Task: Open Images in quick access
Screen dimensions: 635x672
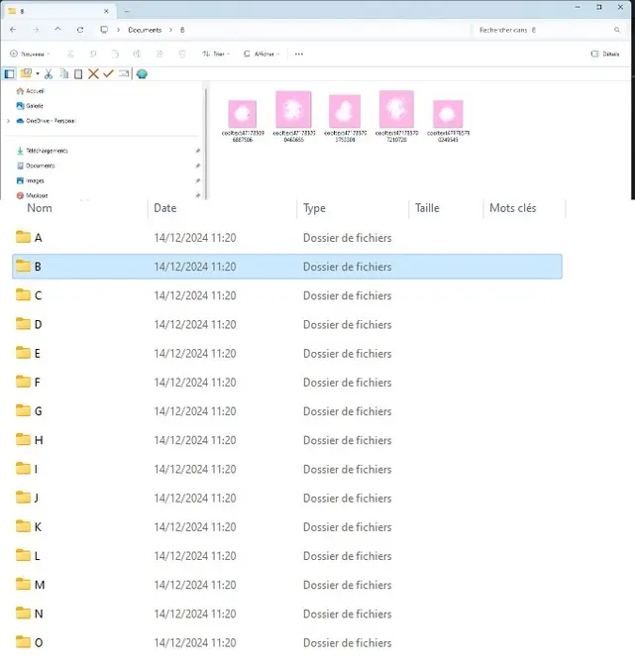Action: (35, 180)
